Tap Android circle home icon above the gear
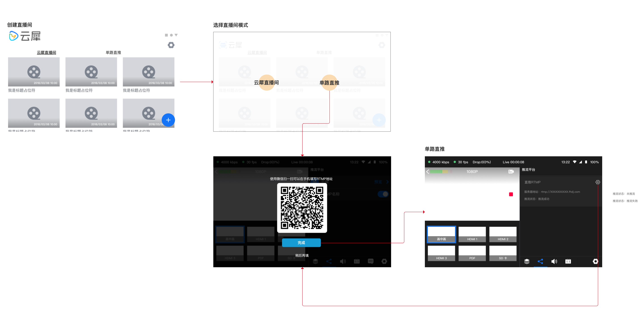The image size is (644, 318). pos(171,35)
